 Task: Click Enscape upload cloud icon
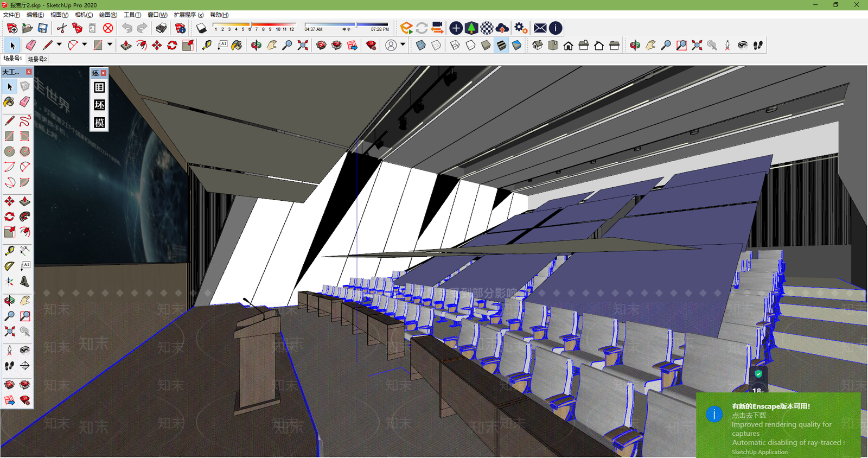pos(502,28)
